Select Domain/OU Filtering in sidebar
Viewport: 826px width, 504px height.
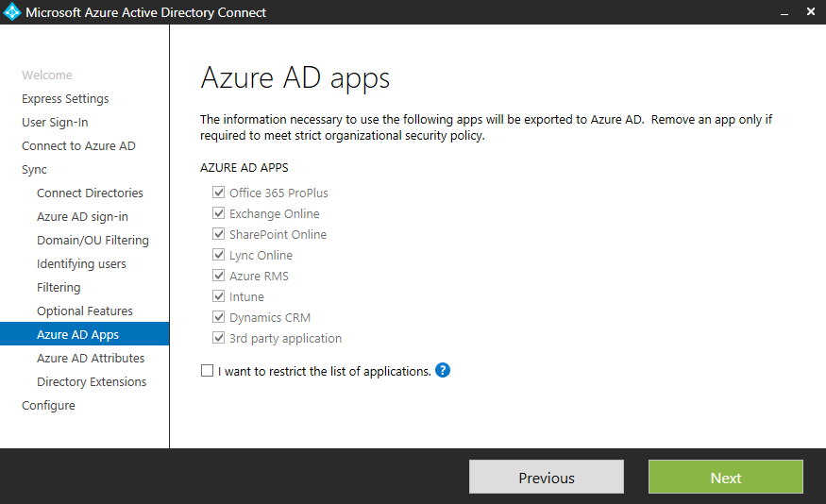93,241
